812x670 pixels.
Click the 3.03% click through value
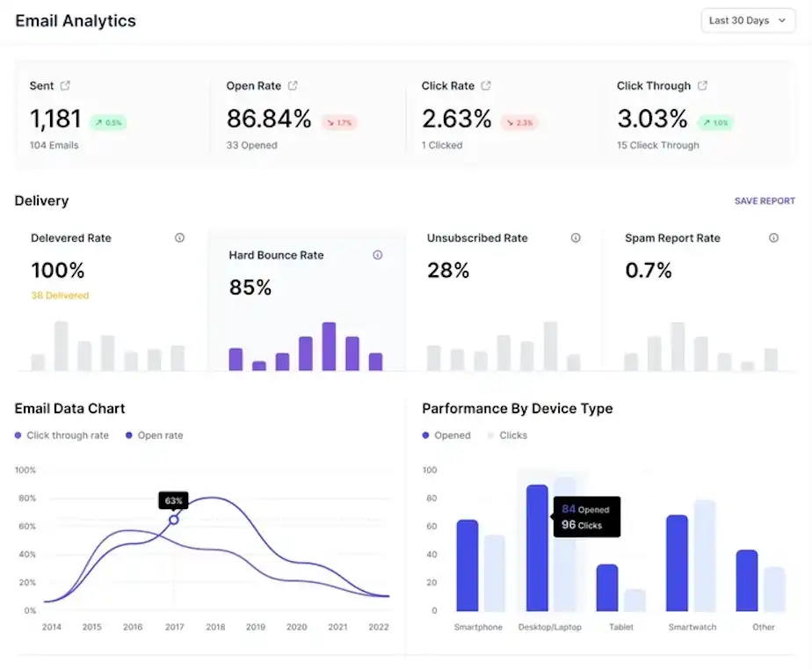click(652, 119)
